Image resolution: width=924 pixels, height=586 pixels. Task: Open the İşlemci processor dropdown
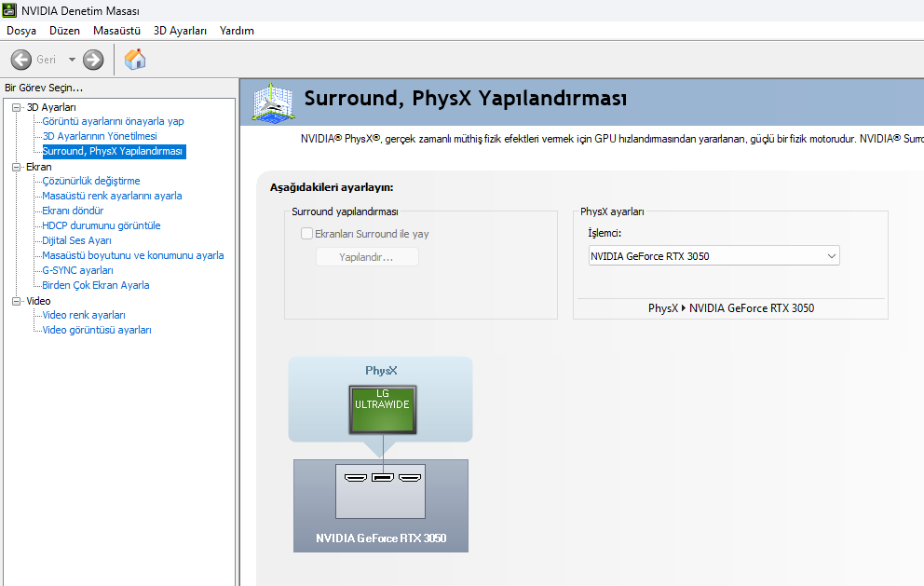[713, 256]
